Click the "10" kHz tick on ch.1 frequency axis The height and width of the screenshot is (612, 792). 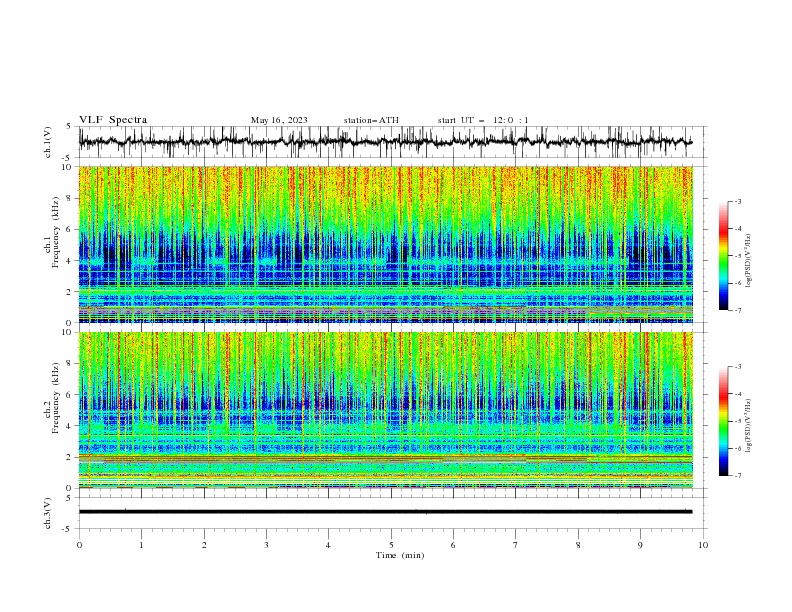coord(68,167)
